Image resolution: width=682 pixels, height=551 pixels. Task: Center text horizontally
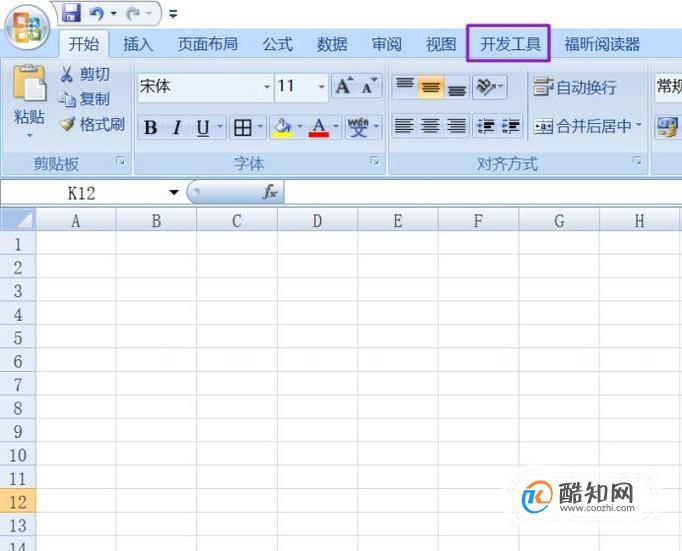tap(431, 126)
